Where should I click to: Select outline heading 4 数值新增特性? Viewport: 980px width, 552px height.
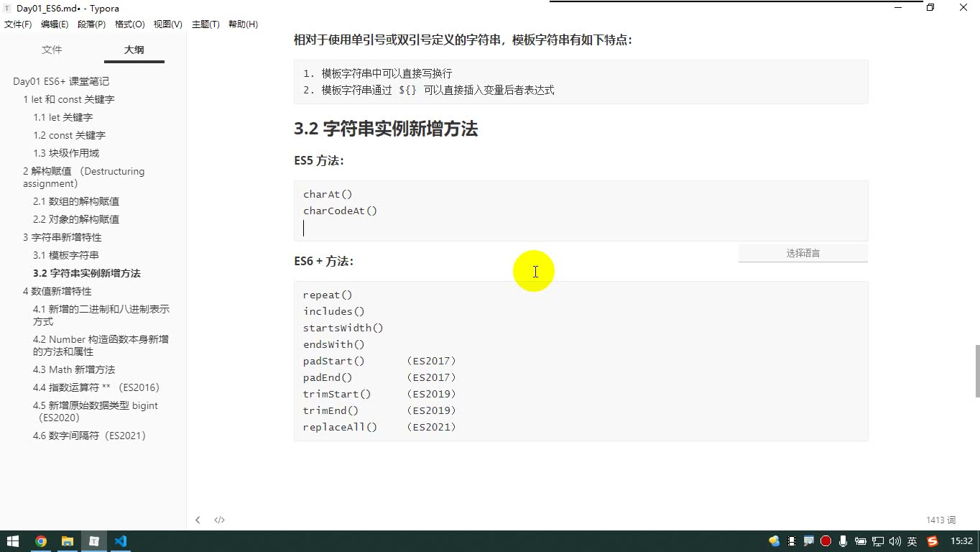point(57,291)
